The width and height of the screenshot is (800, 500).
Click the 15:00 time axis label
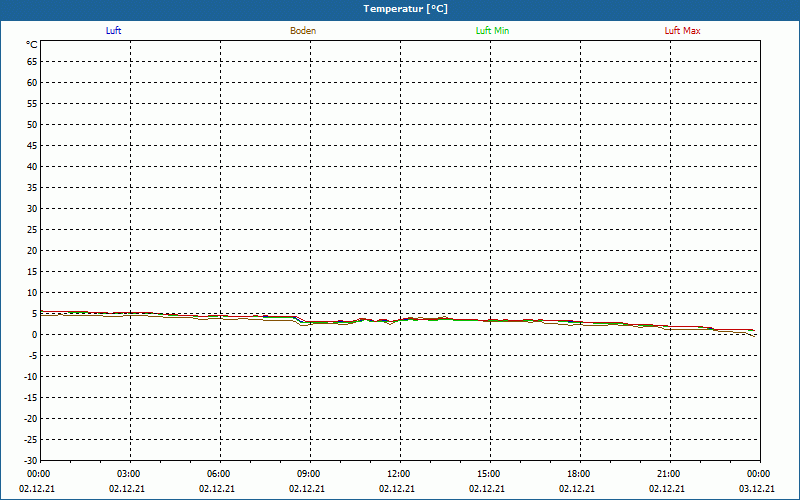coord(489,474)
